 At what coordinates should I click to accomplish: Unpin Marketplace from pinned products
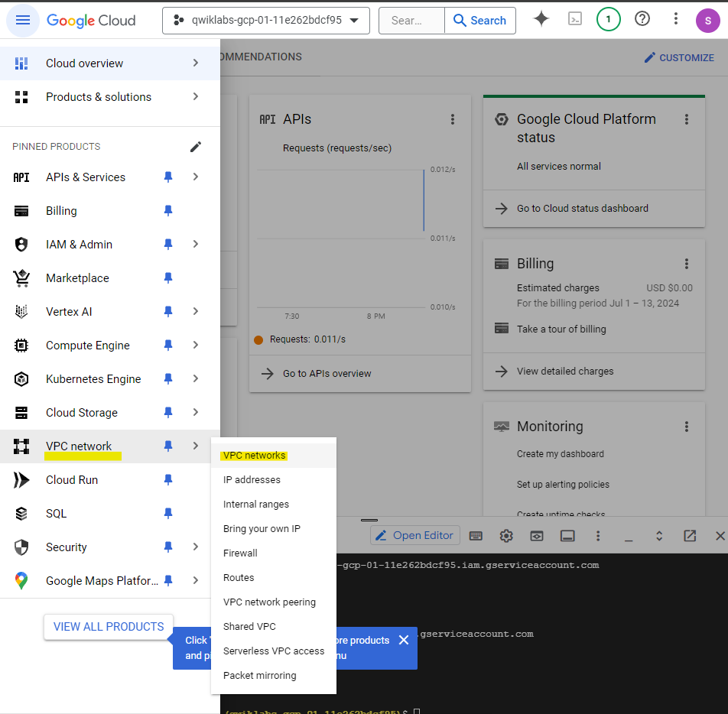click(x=168, y=278)
